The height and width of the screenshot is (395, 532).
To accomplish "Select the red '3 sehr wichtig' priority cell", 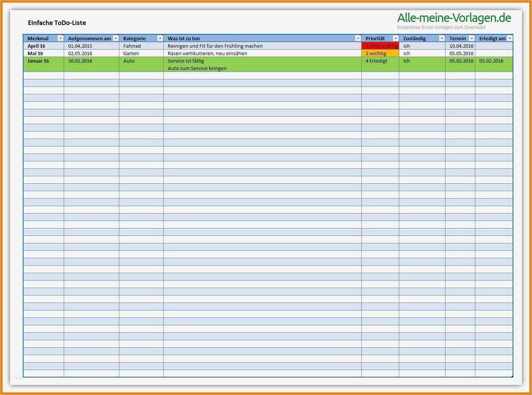I will point(380,46).
